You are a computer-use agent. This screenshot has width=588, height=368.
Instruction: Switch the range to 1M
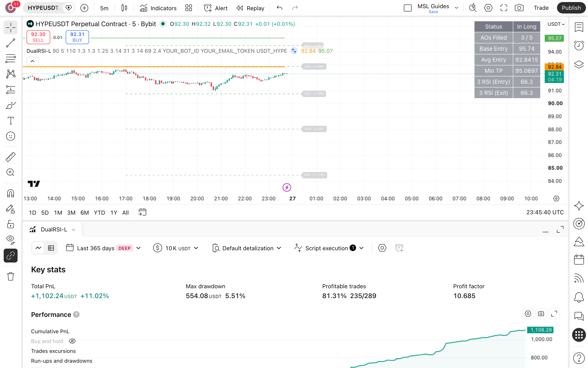click(58, 213)
